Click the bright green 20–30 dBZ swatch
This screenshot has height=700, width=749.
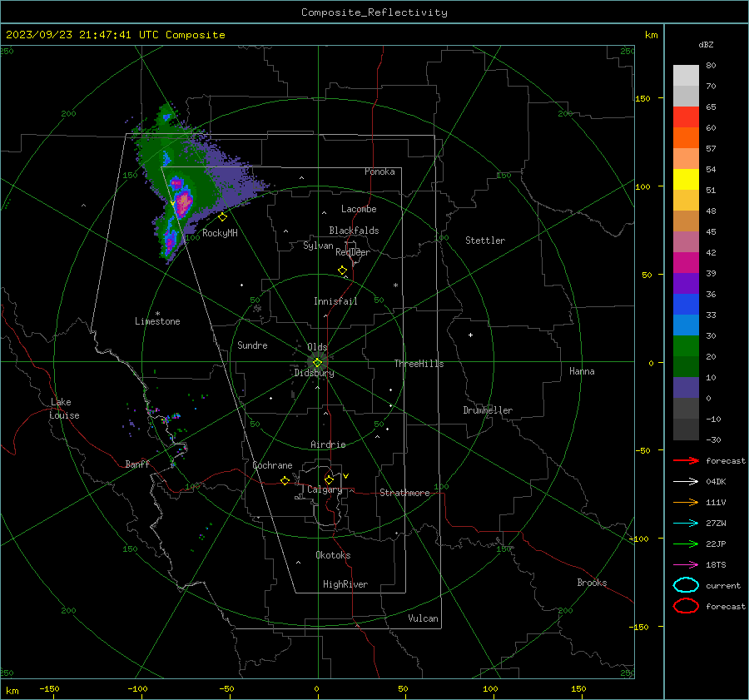click(x=686, y=346)
